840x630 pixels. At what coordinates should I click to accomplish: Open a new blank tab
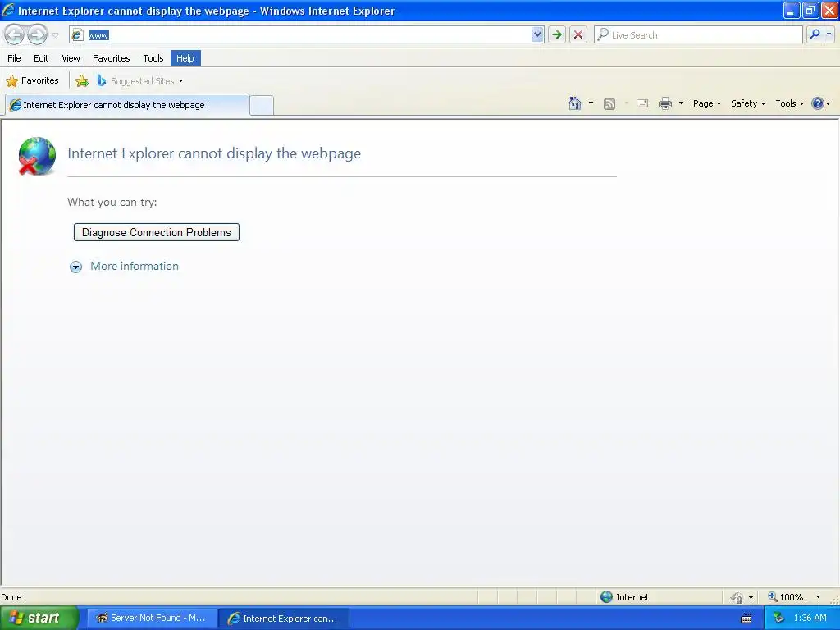point(262,105)
